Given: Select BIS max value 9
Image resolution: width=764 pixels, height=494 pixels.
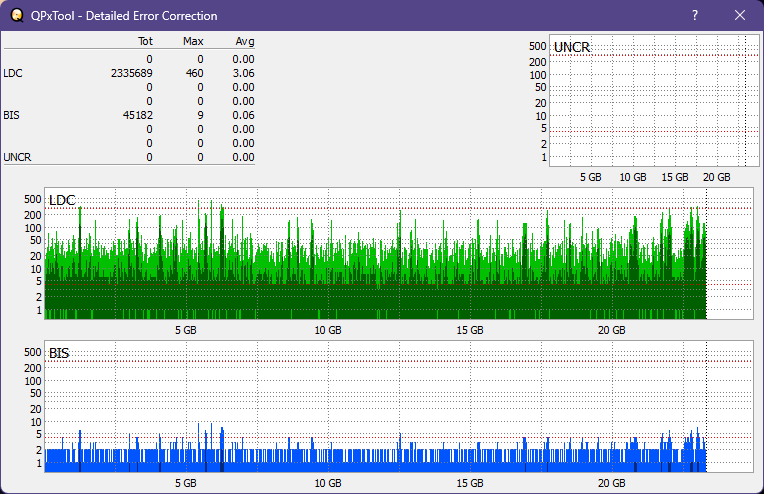Looking at the screenshot, I should coord(200,115).
